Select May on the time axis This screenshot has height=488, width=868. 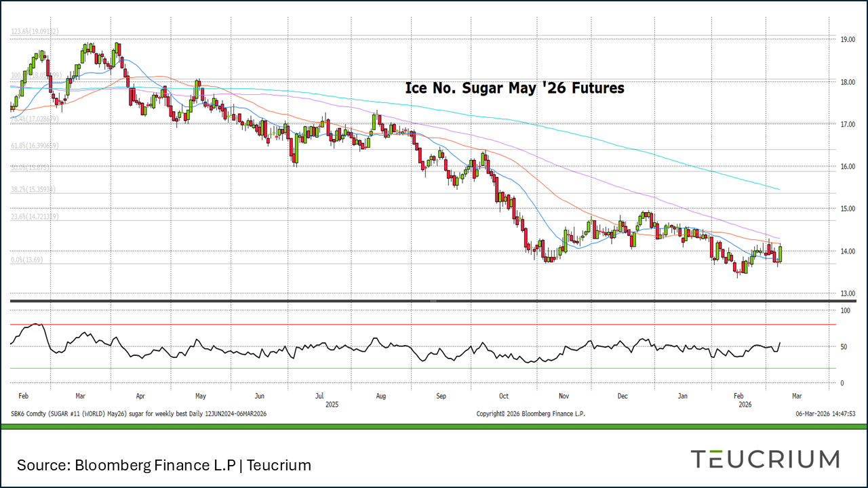tap(201, 395)
